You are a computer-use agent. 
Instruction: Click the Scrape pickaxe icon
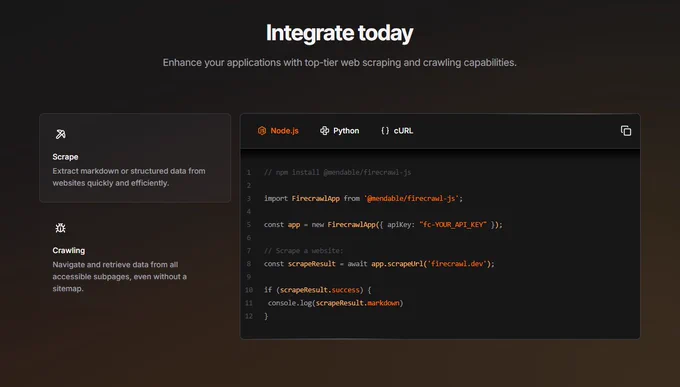coord(61,134)
